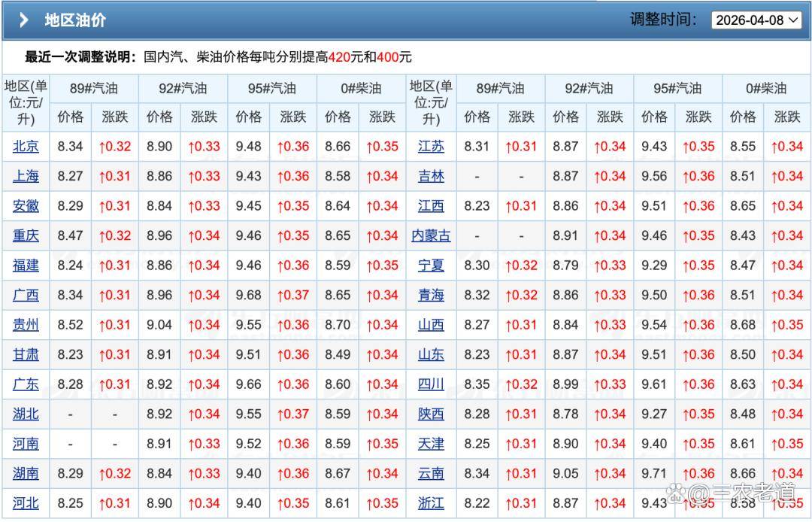Click 云南 92# price 9.05

pos(565,473)
